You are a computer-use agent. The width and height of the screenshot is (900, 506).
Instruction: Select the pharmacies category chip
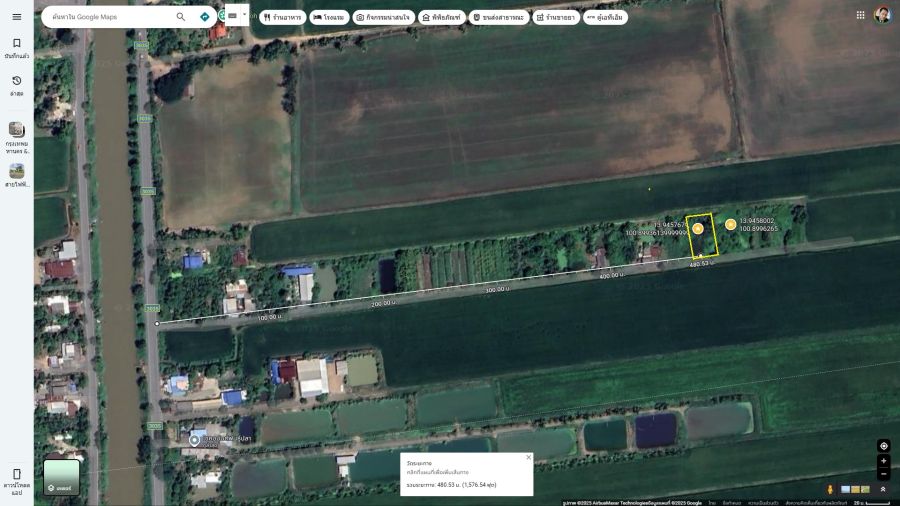[x=555, y=17]
